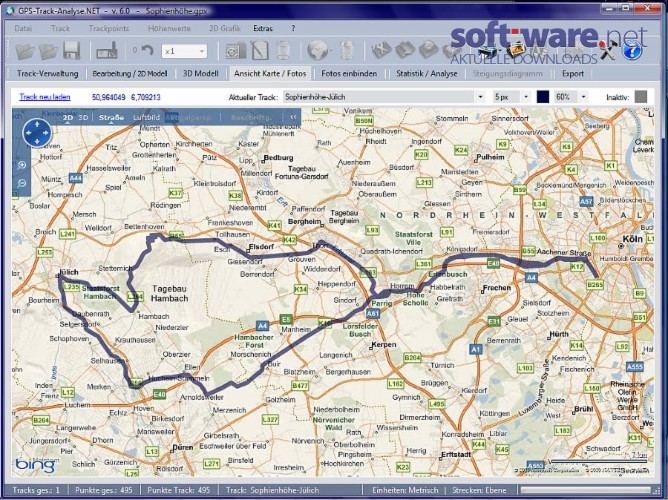Click the second folder icon beside the floppy
668x500 pixels.
[48, 51]
